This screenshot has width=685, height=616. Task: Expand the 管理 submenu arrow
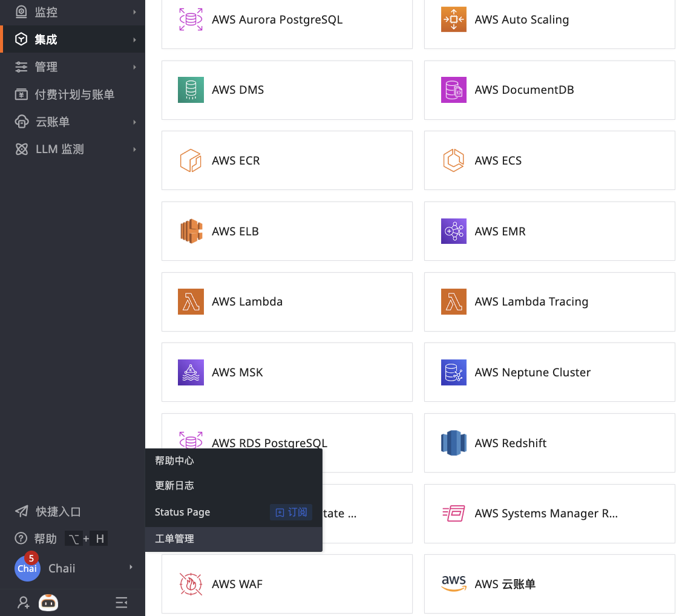134,67
